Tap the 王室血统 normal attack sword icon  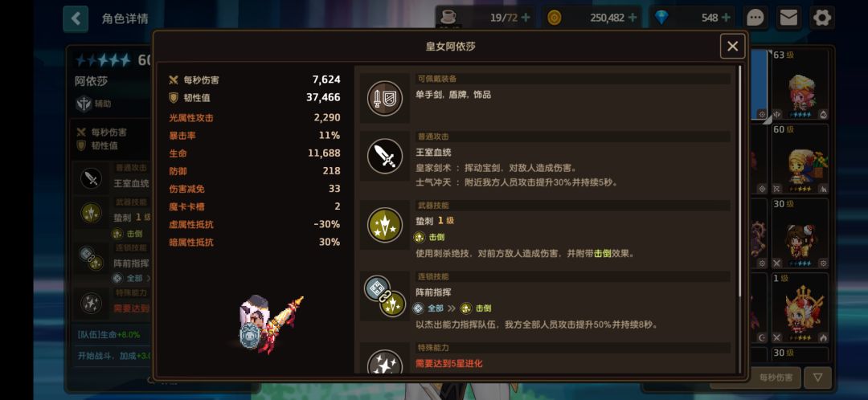pos(385,156)
